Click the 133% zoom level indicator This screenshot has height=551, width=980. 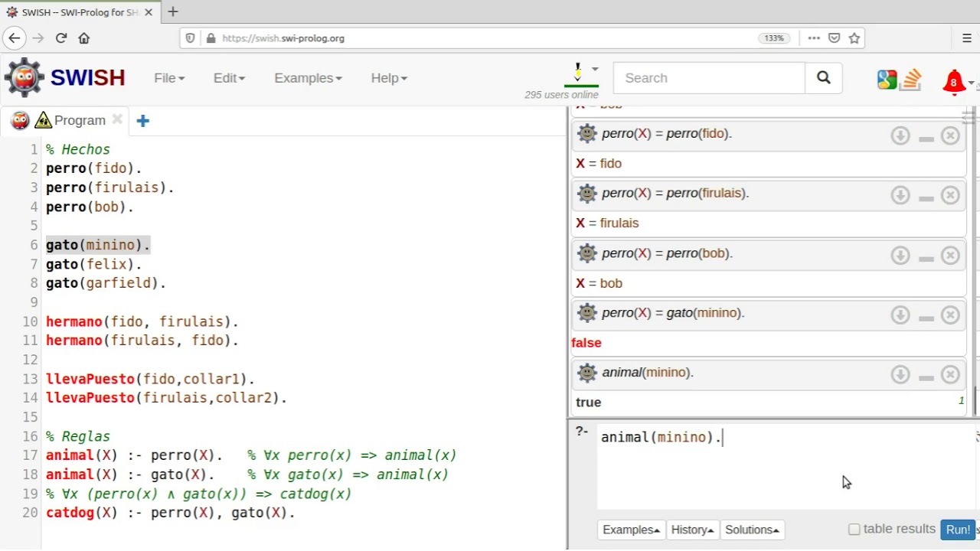[x=774, y=38]
